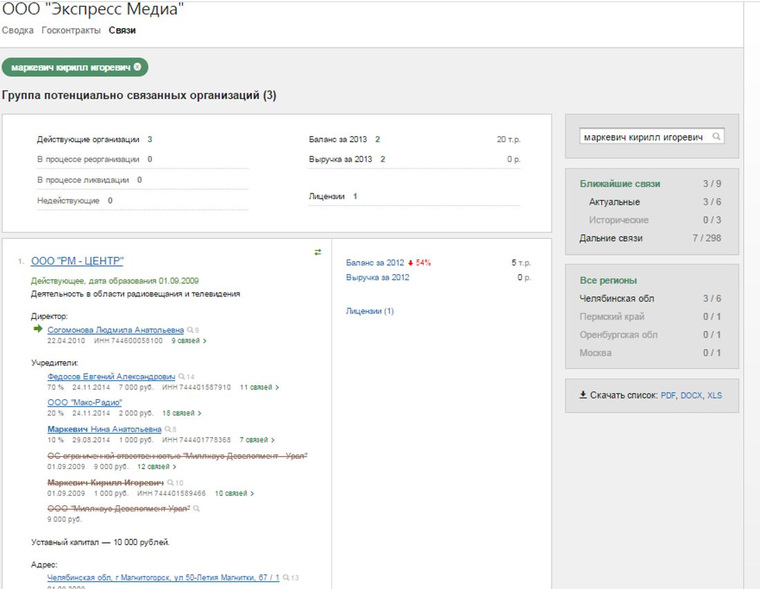760x589 pixels.
Task: Select the Дальние связи filter
Action: [611, 238]
